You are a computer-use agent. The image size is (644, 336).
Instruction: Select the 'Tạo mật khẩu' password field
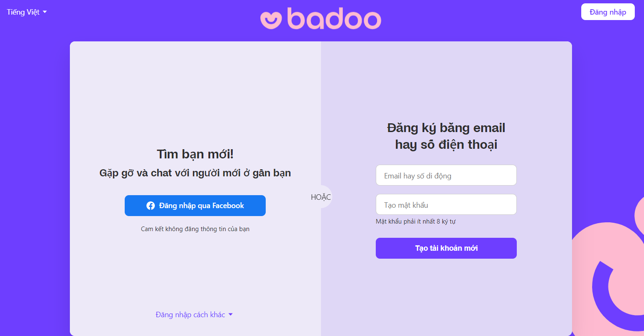tap(446, 204)
